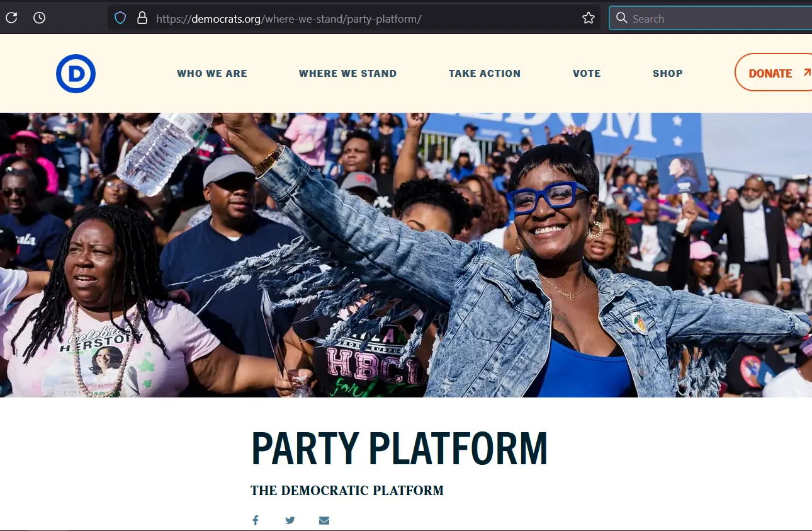Open the Where We Stand menu
Viewport: 812px width, 531px height.
point(348,74)
